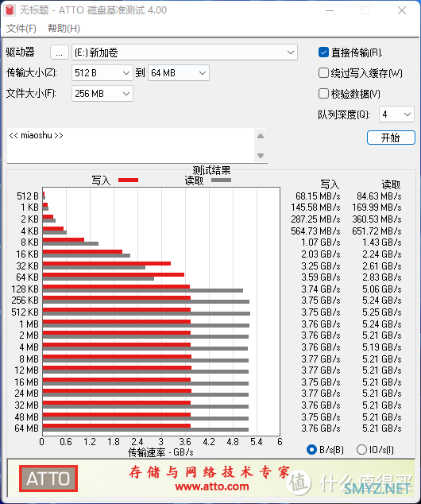The height and width of the screenshot is (504, 421).
Task: Open the 64 MB maximum transfer size dropdown
Action: coord(179,73)
